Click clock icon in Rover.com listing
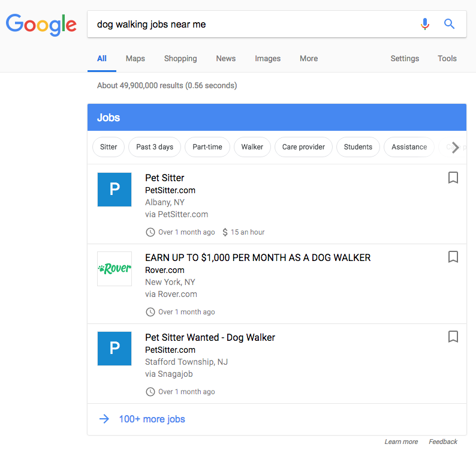Screen dimensions: 476x450 (x=150, y=312)
